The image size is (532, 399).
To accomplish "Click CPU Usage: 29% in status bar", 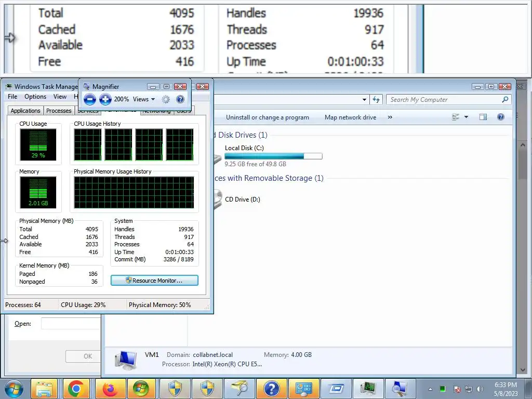I will pos(83,305).
